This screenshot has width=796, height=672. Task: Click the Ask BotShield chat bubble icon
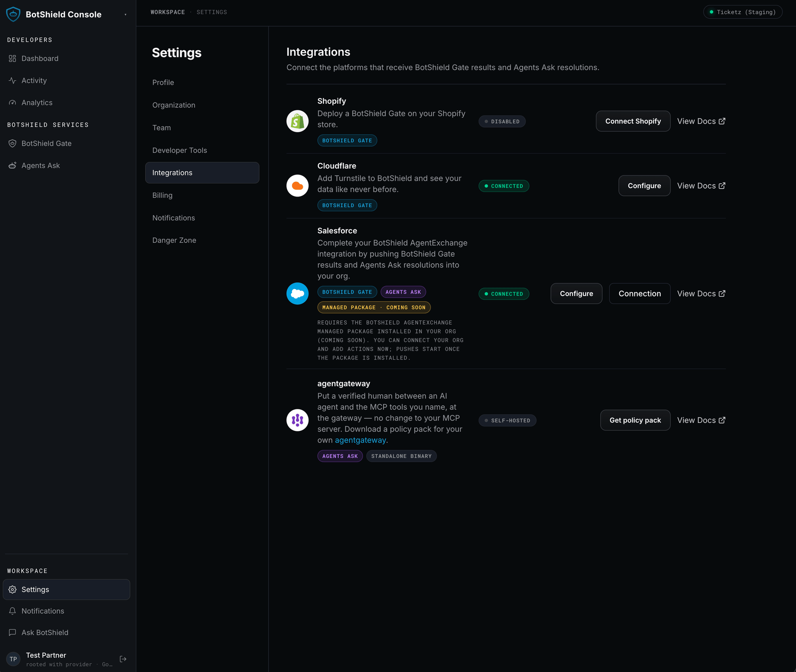tap(12, 632)
